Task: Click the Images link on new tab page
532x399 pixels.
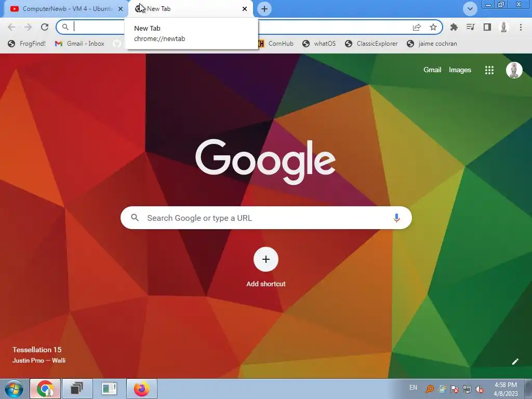Action: tap(460, 70)
